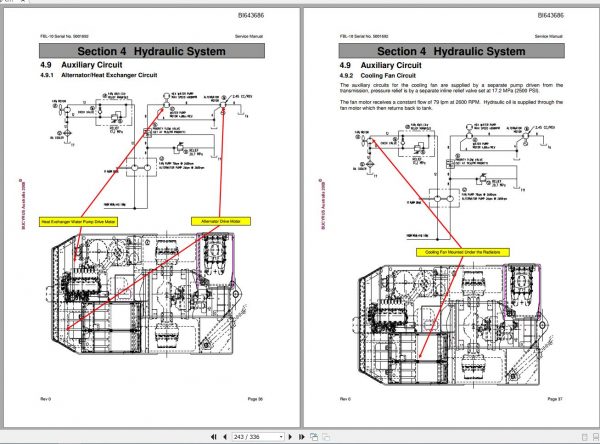Click the Heat Exchanger Water Pump Drive Motor label
Screen dimensions: 600x444
point(78,222)
